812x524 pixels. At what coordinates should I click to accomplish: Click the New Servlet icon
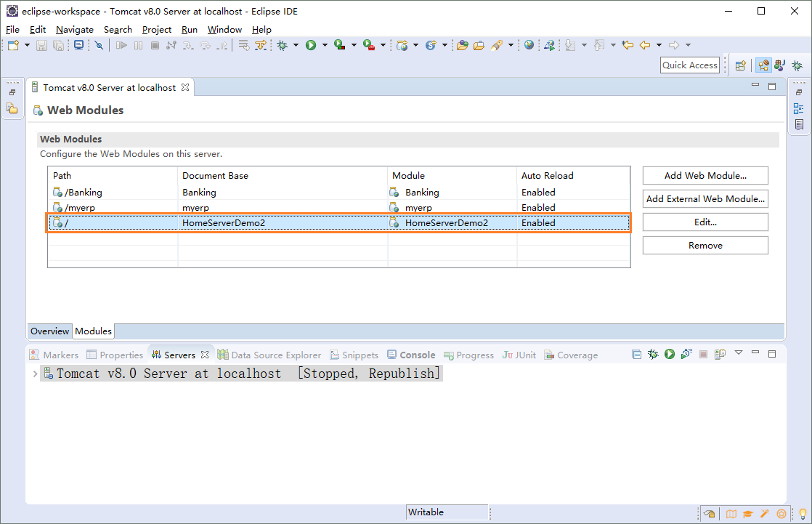431,45
